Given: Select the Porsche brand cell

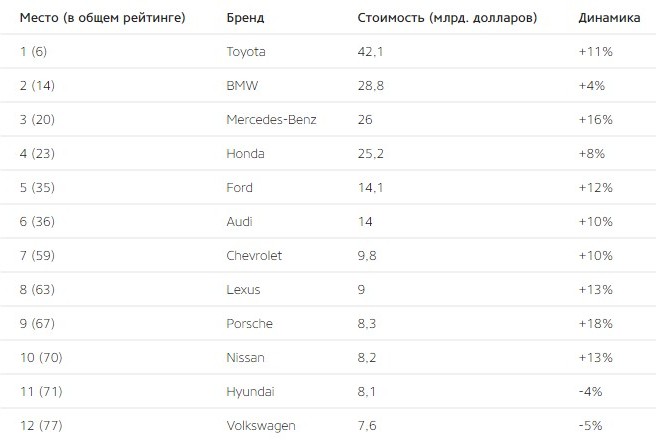Looking at the screenshot, I should coord(249,323).
